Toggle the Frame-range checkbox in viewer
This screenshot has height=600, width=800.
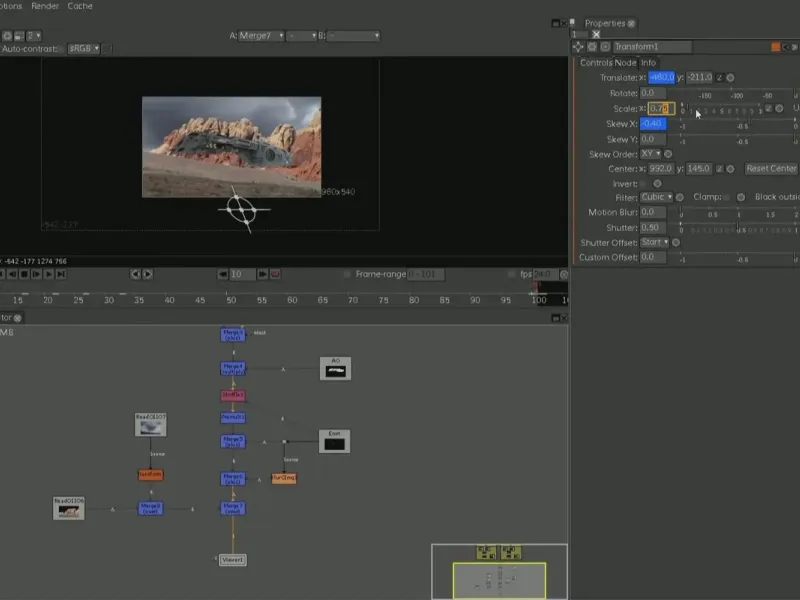point(347,274)
